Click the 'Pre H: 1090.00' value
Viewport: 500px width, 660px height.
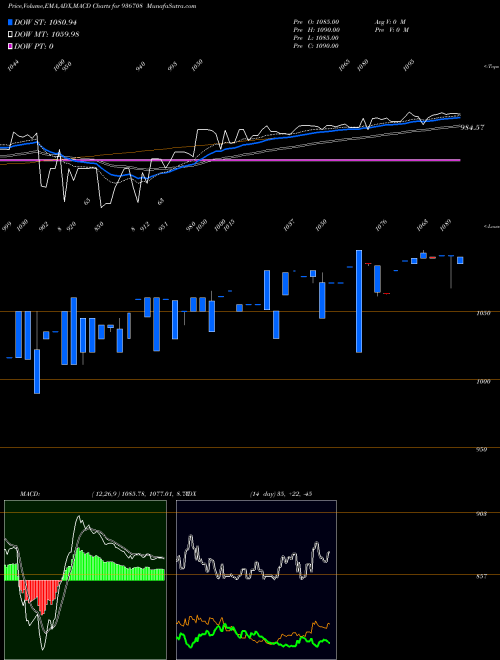coord(316,30)
